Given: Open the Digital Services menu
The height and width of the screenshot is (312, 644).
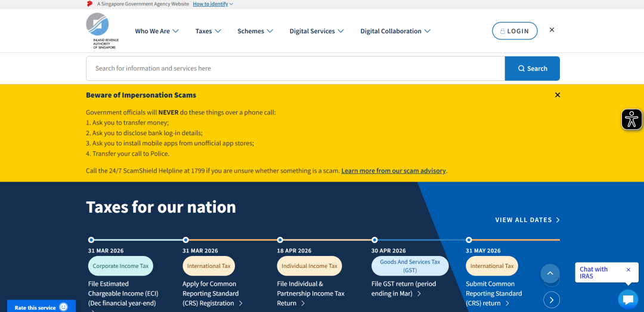Looking at the screenshot, I should (316, 31).
